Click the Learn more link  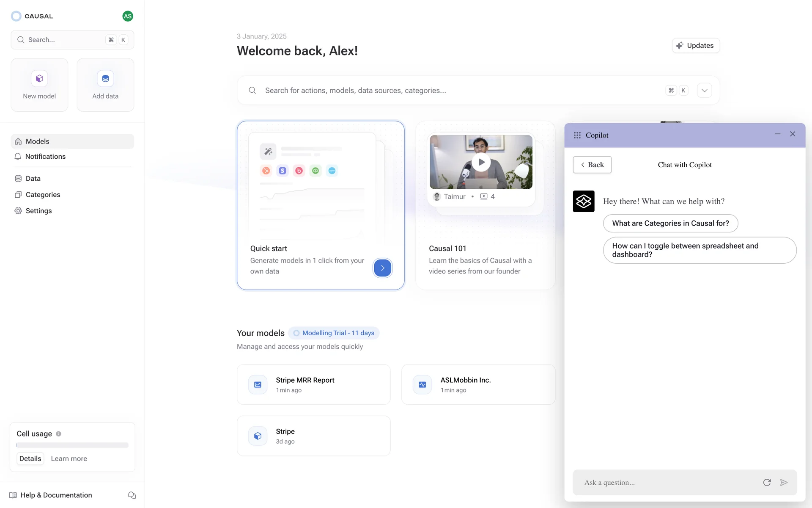click(x=69, y=458)
